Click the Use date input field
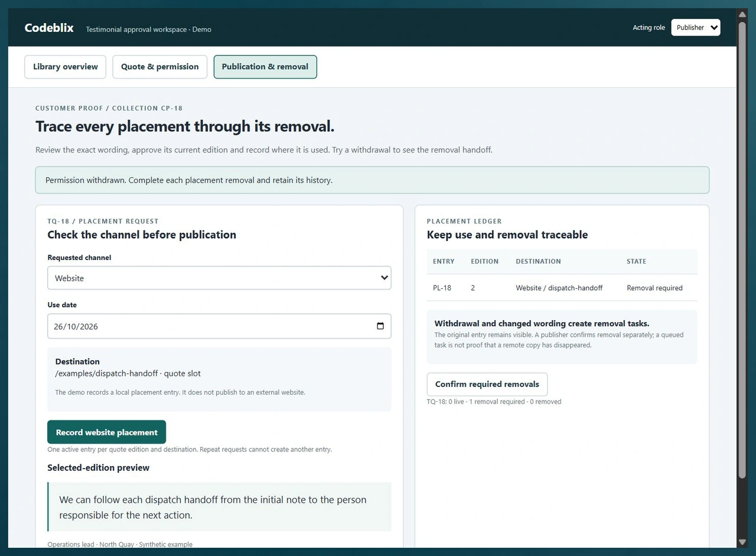 click(219, 326)
